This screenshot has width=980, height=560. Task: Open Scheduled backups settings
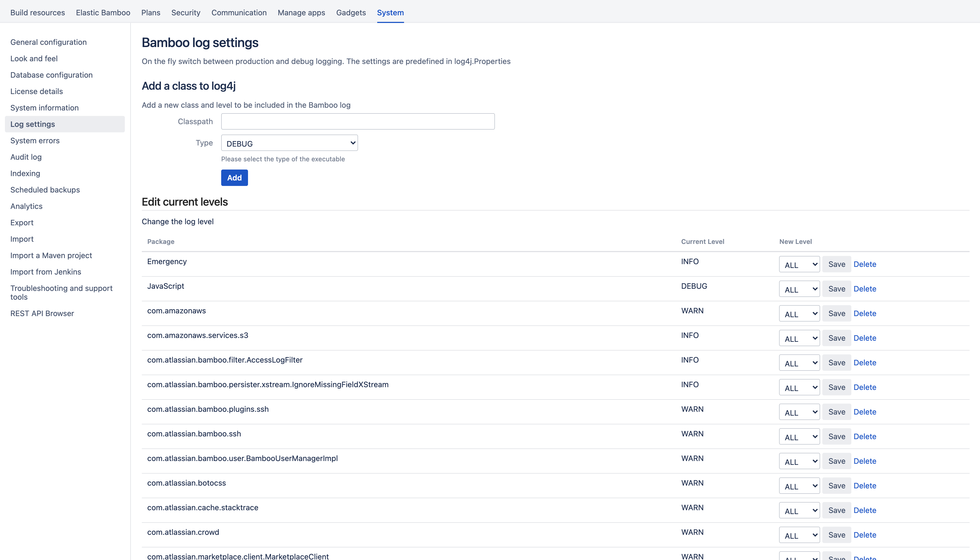[45, 189]
